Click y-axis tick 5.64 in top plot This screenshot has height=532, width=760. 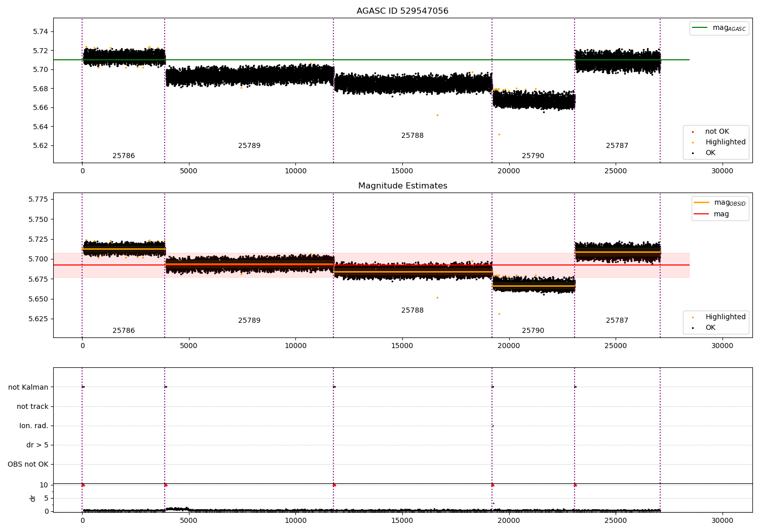[x=40, y=127]
